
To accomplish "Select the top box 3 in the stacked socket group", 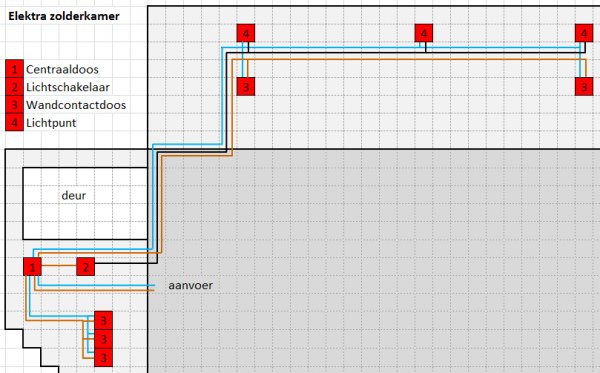I will pyautogui.click(x=103, y=321).
